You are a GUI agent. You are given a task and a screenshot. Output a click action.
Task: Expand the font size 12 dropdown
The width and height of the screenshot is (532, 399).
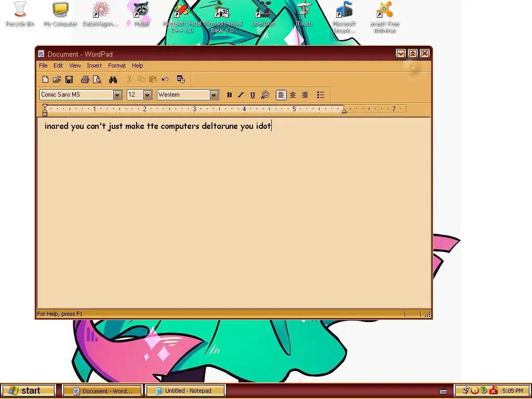(147, 95)
